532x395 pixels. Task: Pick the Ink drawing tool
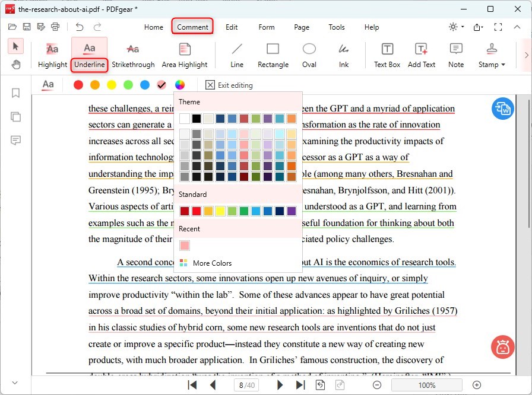pos(344,55)
